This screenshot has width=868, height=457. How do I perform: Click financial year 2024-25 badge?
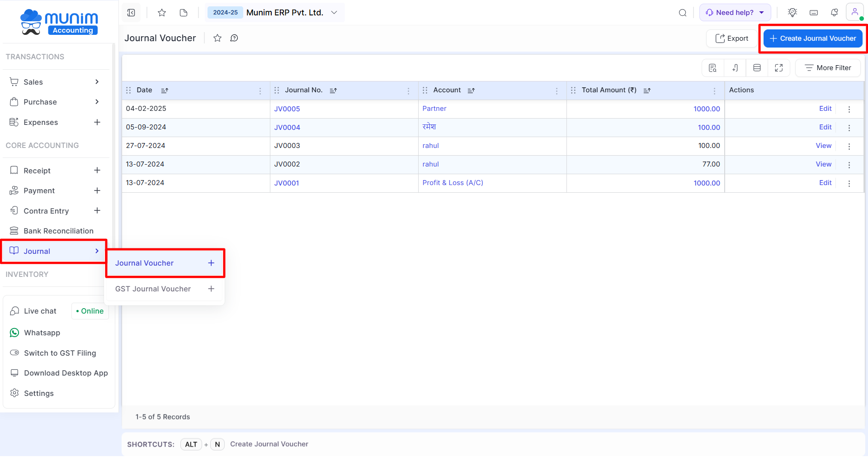tap(225, 13)
